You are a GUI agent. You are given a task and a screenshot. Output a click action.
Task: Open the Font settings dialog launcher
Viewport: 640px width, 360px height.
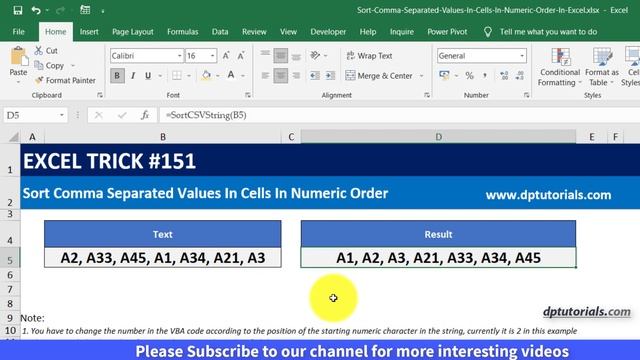(248, 95)
